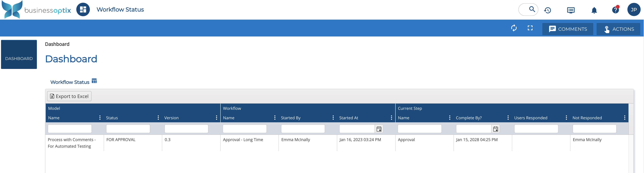Open the Model Name column options menu

[x=100, y=118]
